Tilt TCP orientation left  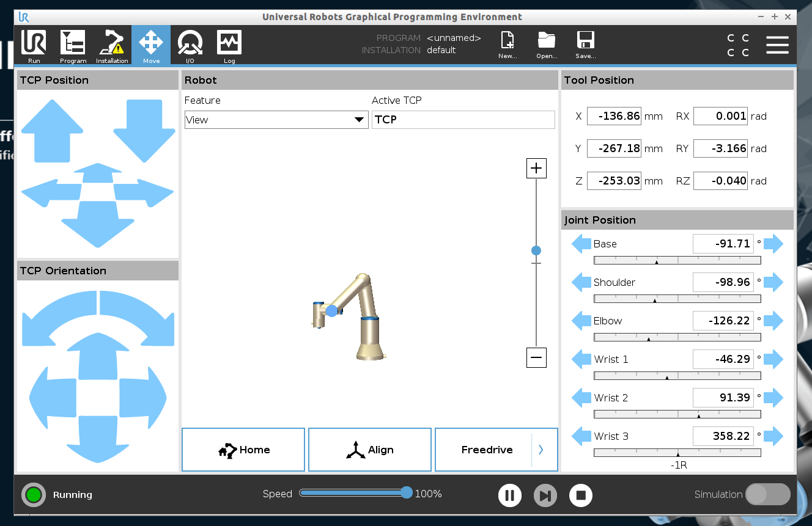[x=53, y=398]
